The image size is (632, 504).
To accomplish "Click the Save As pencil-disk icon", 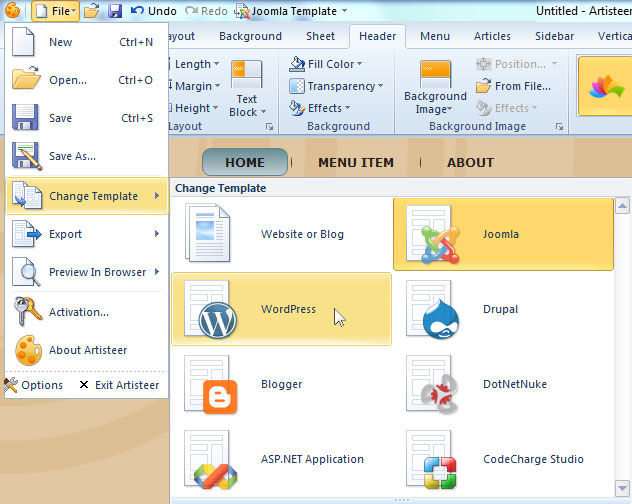I will [x=27, y=156].
